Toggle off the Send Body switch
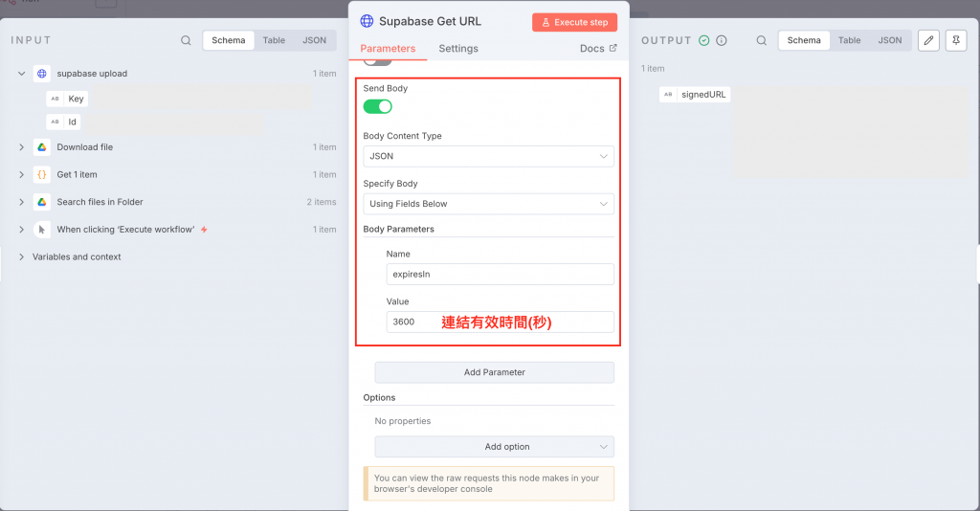980x511 pixels. 377,107
